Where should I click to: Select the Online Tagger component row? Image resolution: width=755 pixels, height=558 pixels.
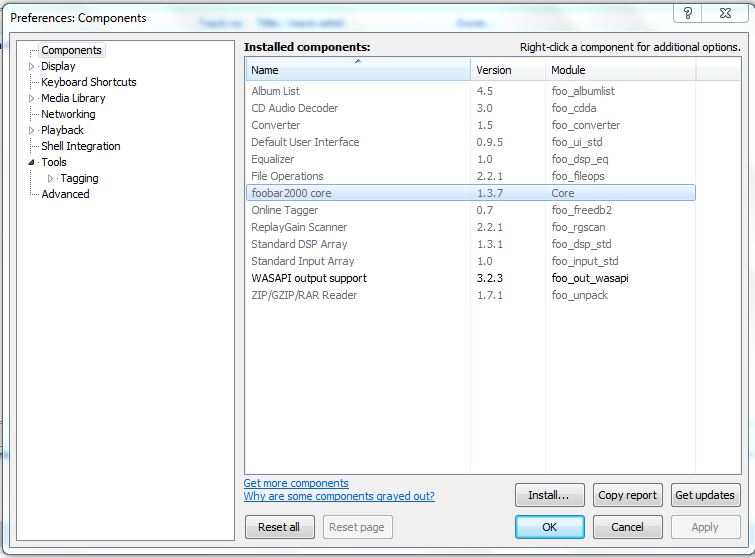tap(470, 210)
